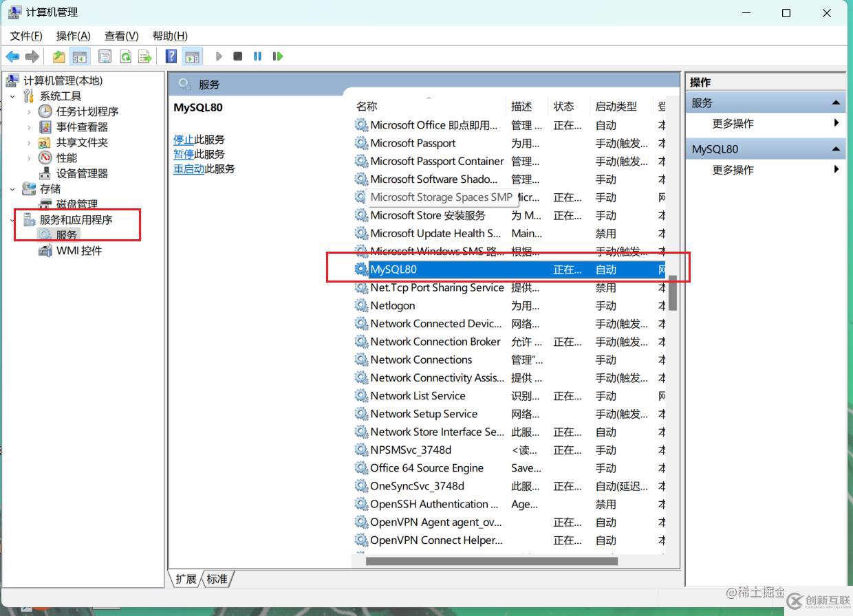This screenshot has height=616, width=853.
Task: Select OpenVPN Agent agent_ov... service row
Action: (x=509, y=522)
